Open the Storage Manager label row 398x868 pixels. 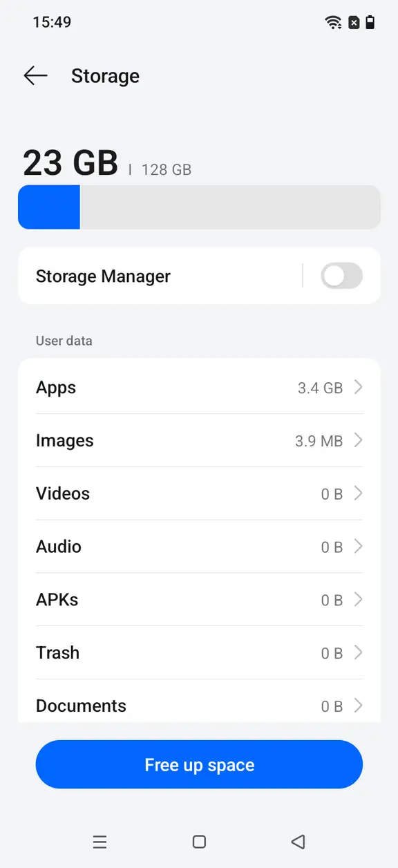(199, 276)
